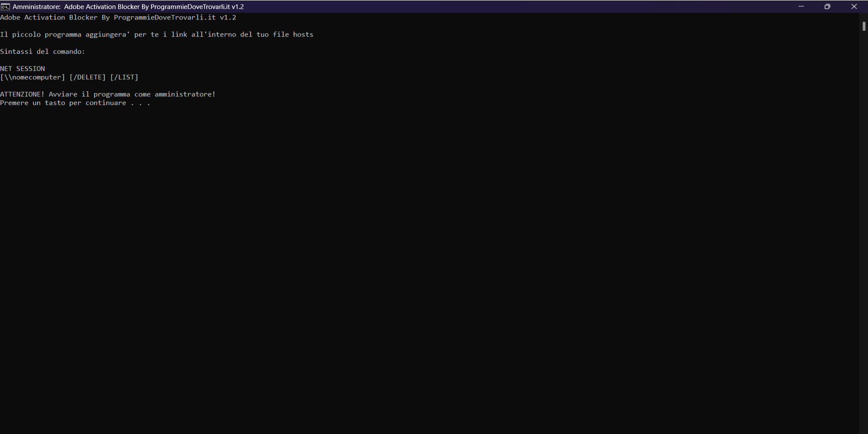Viewport: 868px width, 434px height.
Task: Click the line 'Adobe Activation Blocker By ProgrammieDoveTrovarli.it v1.2' in console
Action: pyautogui.click(x=118, y=18)
